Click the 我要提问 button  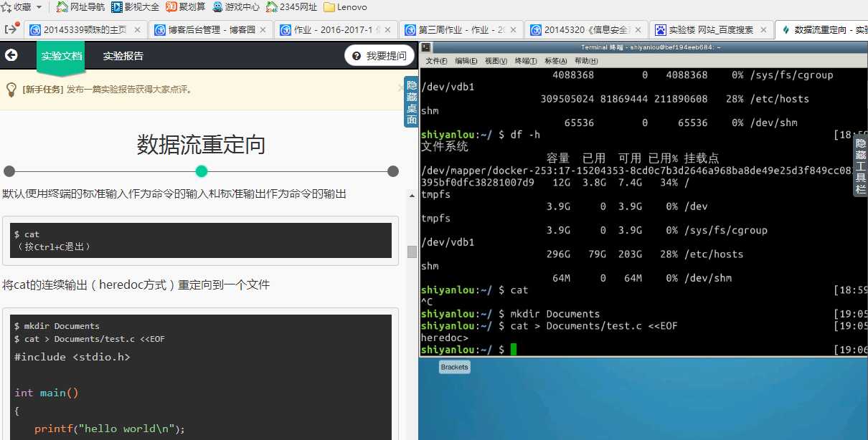pos(379,56)
